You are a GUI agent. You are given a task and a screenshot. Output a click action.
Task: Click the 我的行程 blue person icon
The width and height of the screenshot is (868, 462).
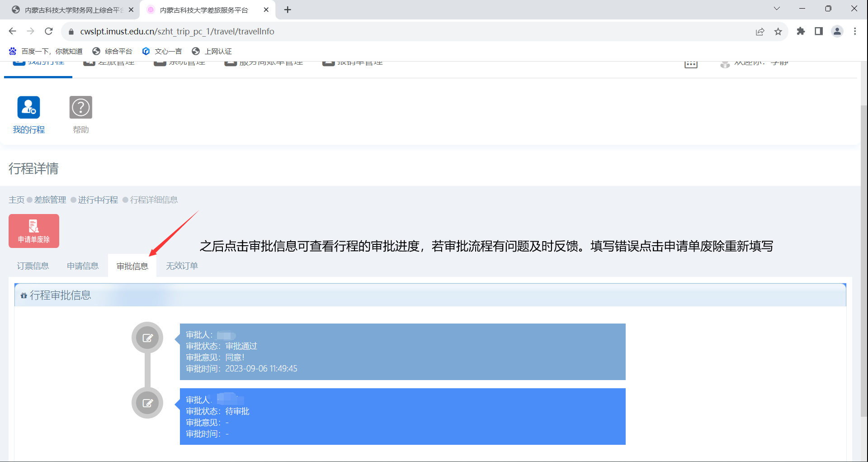pos(28,107)
